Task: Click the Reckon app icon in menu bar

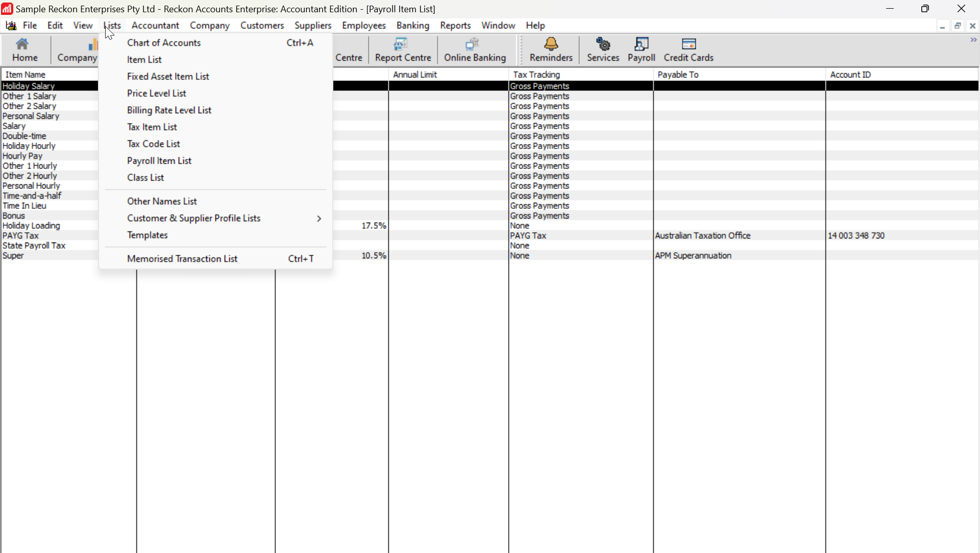Action: [11, 26]
